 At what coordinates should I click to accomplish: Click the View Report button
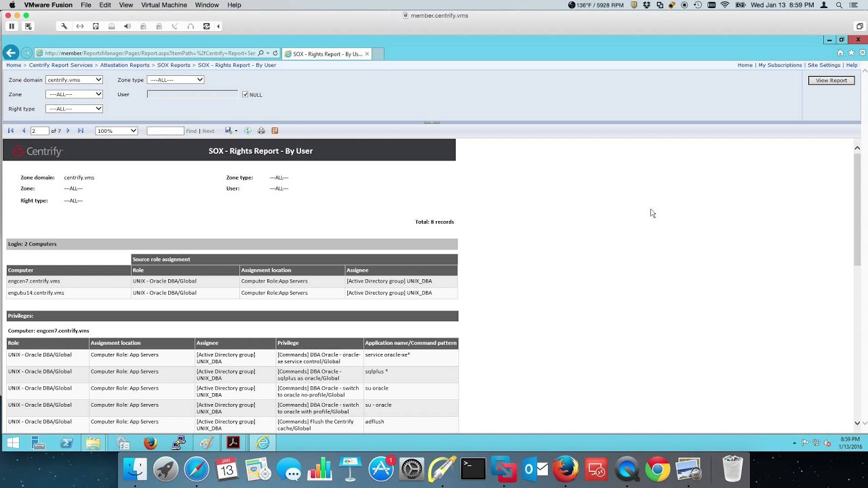[831, 80]
